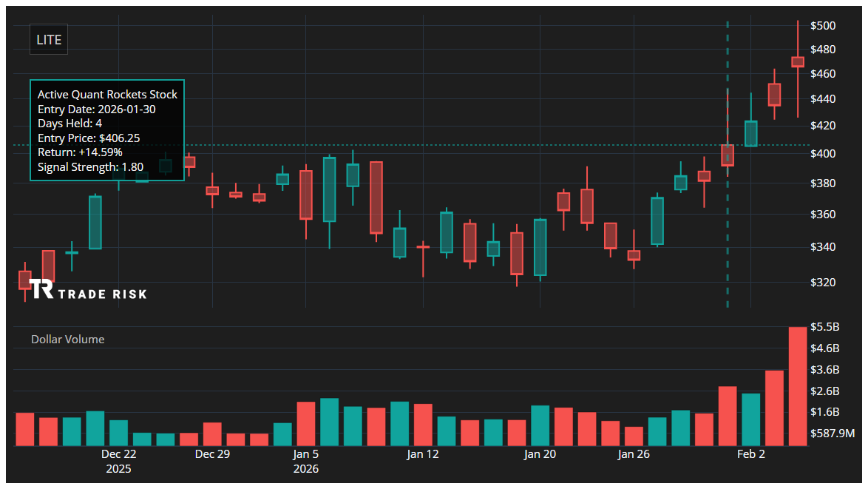The height and width of the screenshot is (489, 868).
Task: Select the small red Jan 26 candlestick
Action: click(634, 255)
